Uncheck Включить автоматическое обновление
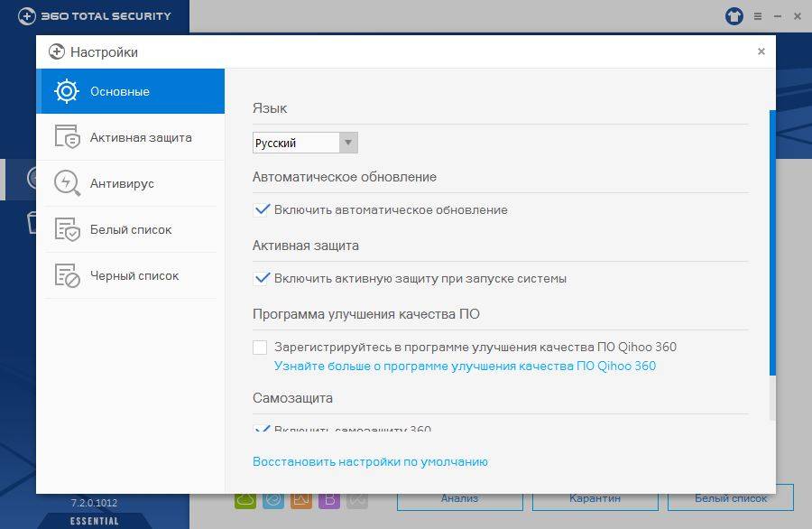 (x=261, y=209)
